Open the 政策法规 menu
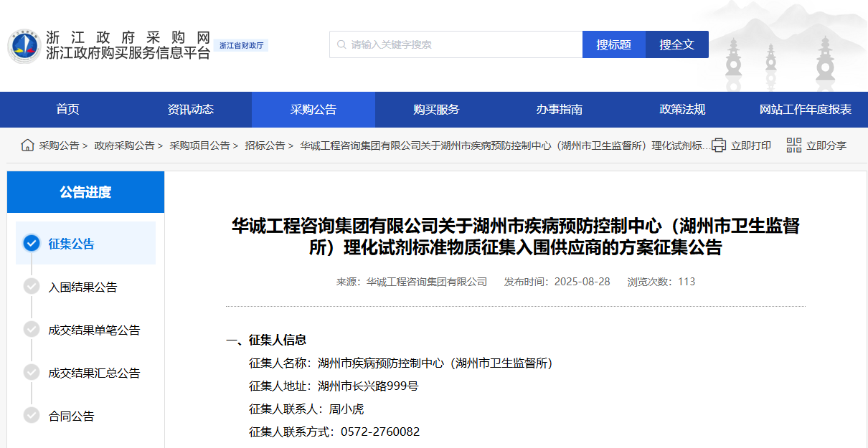868x448 pixels. [681, 109]
